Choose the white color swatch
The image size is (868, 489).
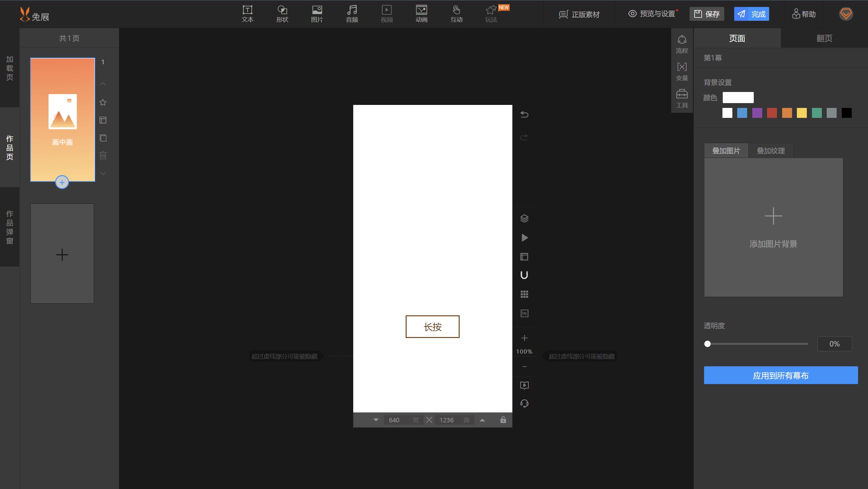click(x=727, y=113)
